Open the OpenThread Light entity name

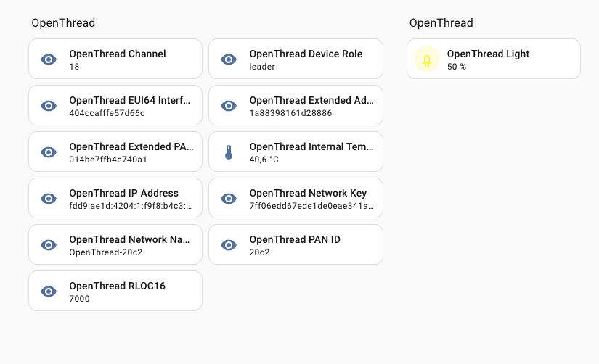coord(488,54)
